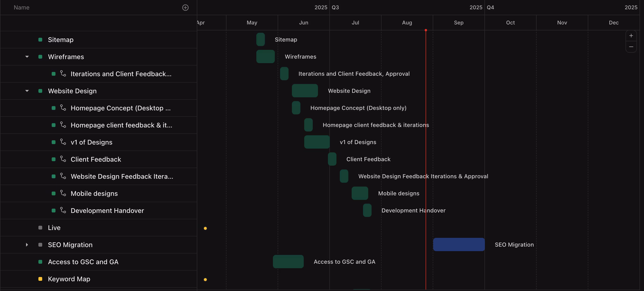This screenshot has width=644, height=291.
Task: Click the Name column header
Action: click(x=22, y=8)
